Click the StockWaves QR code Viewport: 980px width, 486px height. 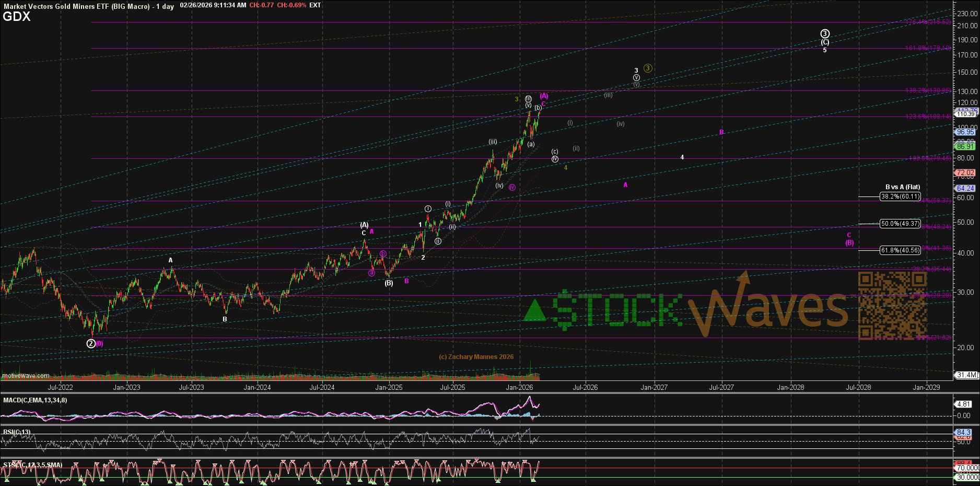(x=892, y=305)
